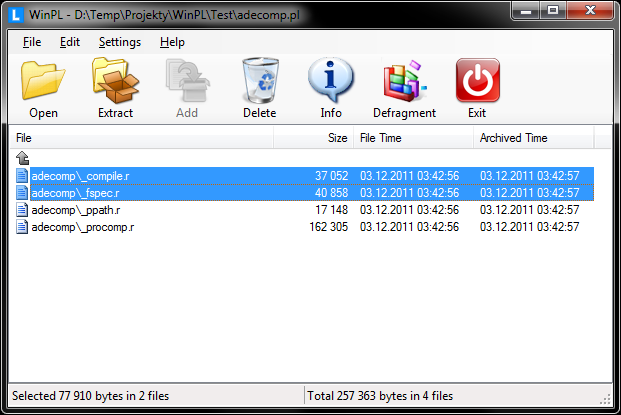Image resolution: width=621 pixels, height=415 pixels.
Task: Click the WinPL title bar app icon
Action: (x=16, y=15)
